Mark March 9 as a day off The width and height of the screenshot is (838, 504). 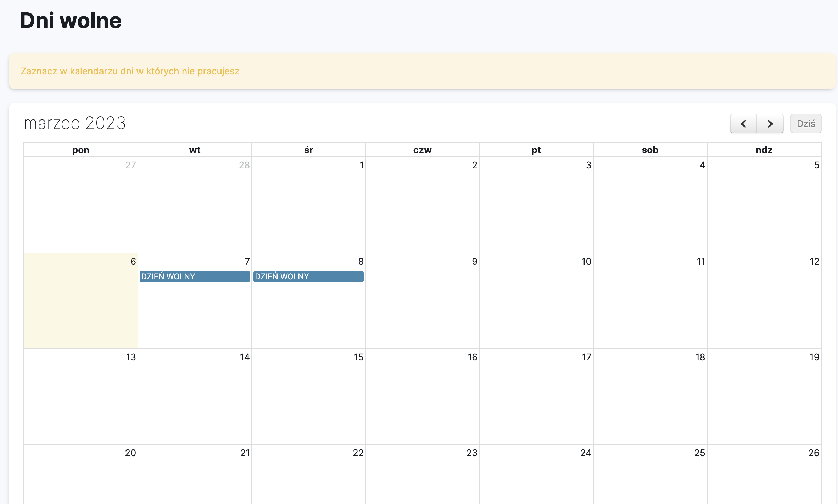pyautogui.click(x=422, y=305)
